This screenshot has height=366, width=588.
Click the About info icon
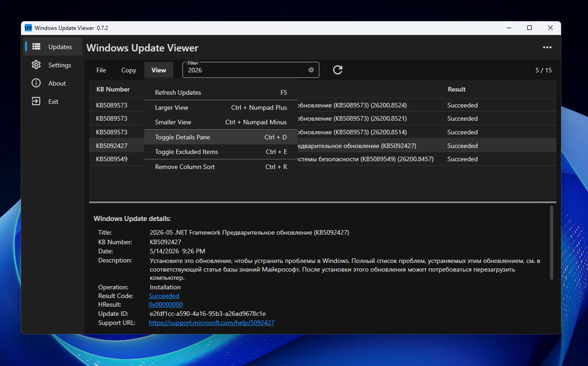(36, 83)
